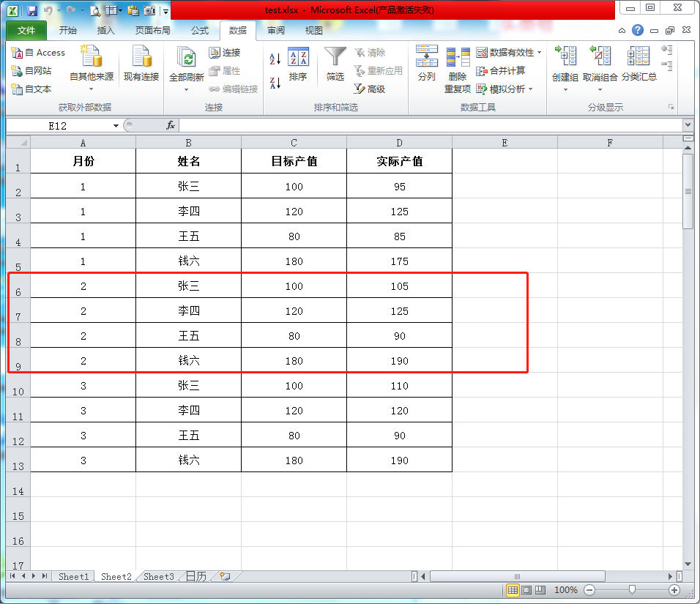
Task: Import data from text file (自文本)
Action: coord(31,89)
